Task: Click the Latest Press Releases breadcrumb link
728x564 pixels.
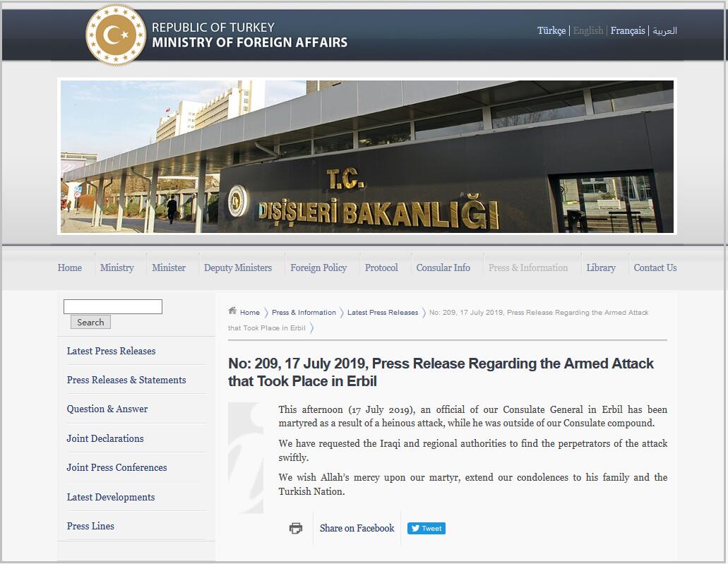Action: (x=383, y=313)
